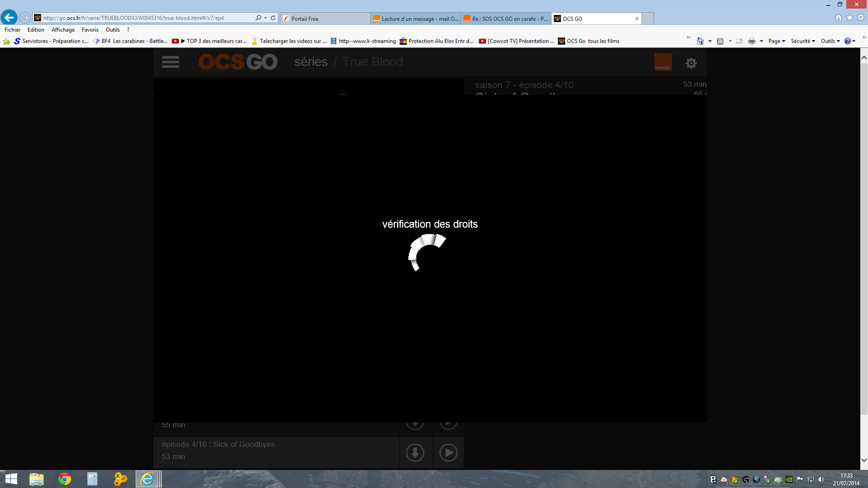The height and width of the screenshot is (488, 868).
Task: Switch to Re : SOS OCS GO tab
Action: 506,19
